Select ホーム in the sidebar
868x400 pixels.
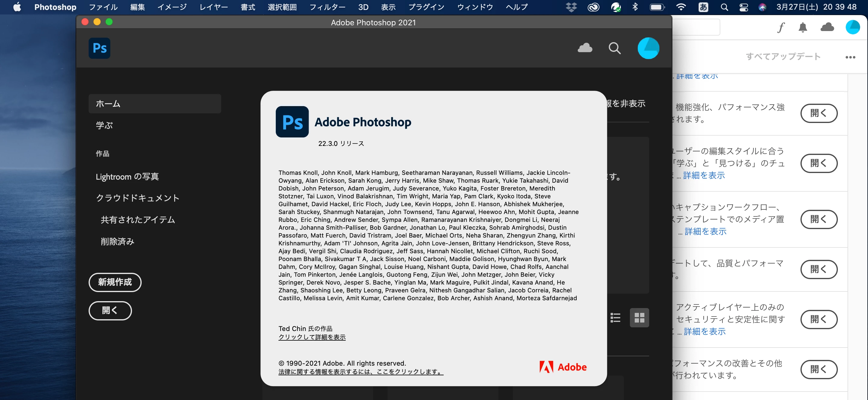[x=155, y=103]
